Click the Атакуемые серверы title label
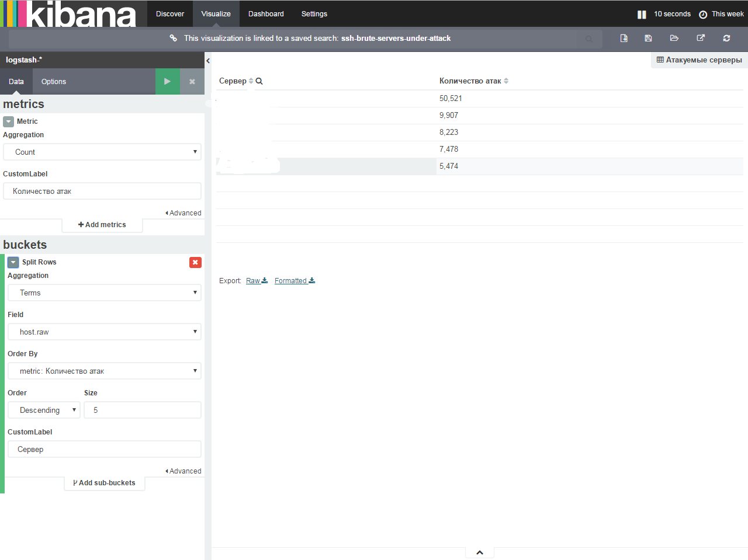Image resolution: width=748 pixels, height=560 pixels. (699, 60)
